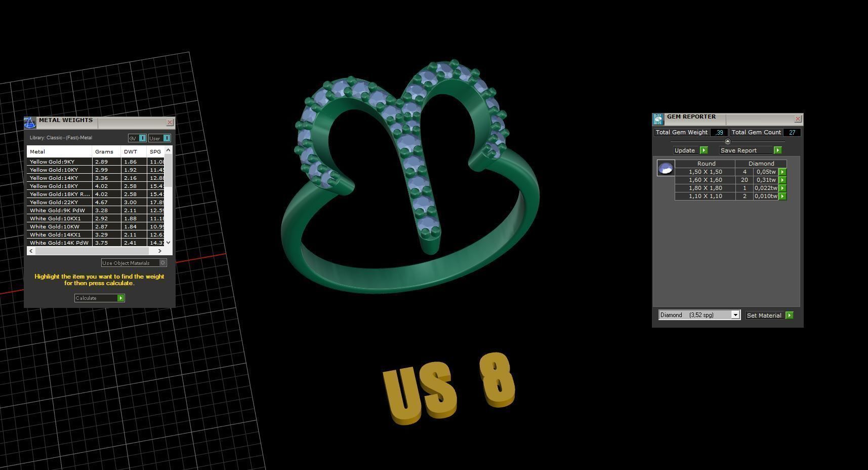Select the Yellow Gold:18KY R... row
Image resolution: width=868 pixels, height=470 pixels.
(96, 194)
